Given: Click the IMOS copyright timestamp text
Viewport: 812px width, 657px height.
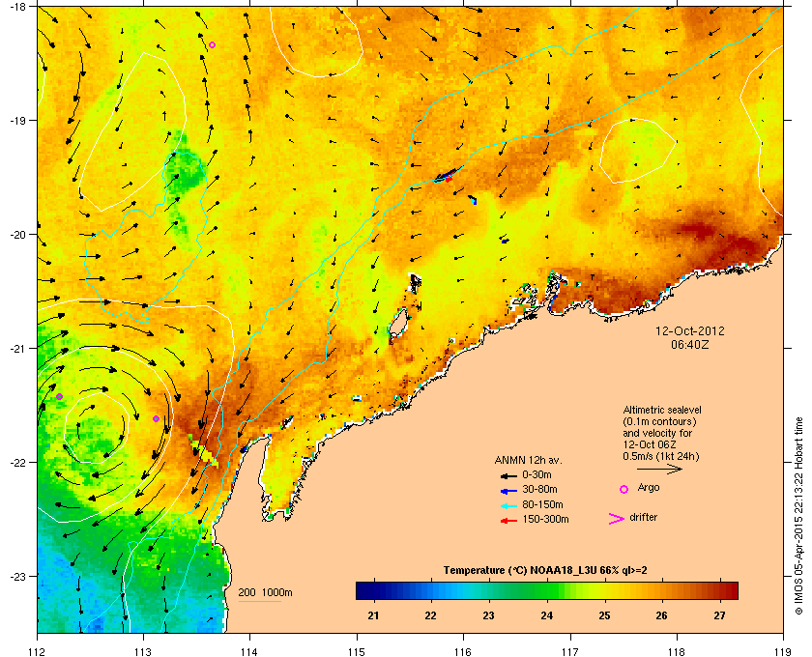Looking at the screenshot, I should 798,517.
